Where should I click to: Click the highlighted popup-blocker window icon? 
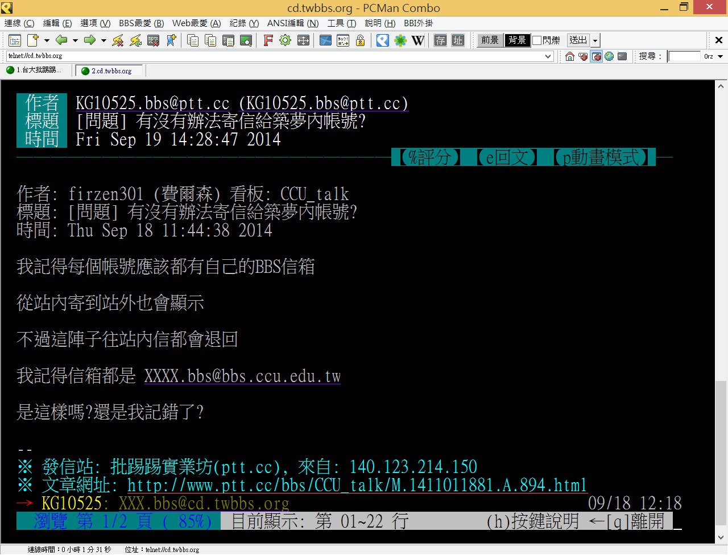point(596,56)
